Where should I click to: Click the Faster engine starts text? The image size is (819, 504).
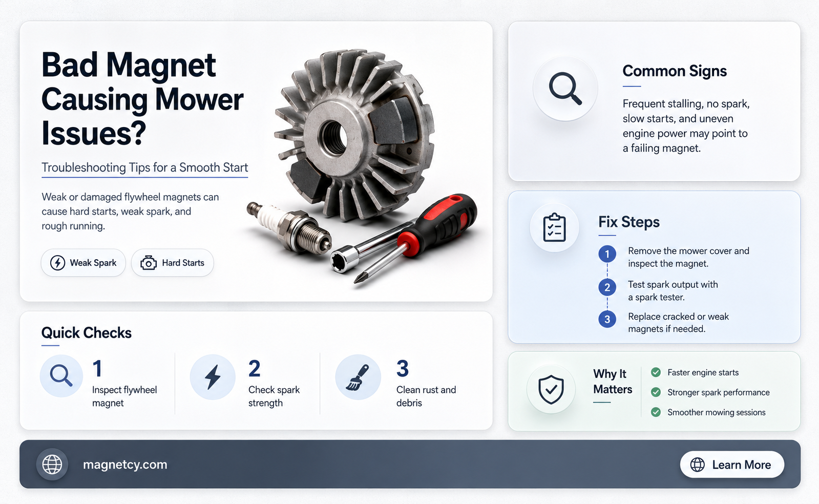click(703, 372)
